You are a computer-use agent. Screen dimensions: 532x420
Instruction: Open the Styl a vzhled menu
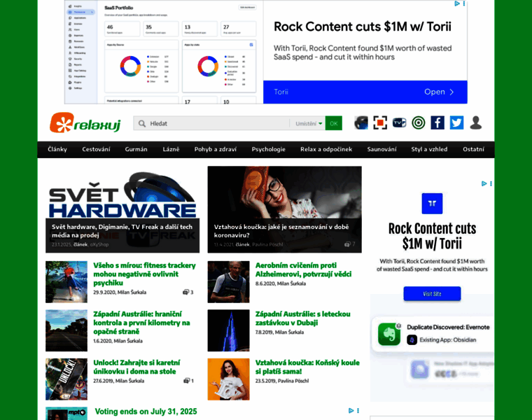(x=429, y=149)
